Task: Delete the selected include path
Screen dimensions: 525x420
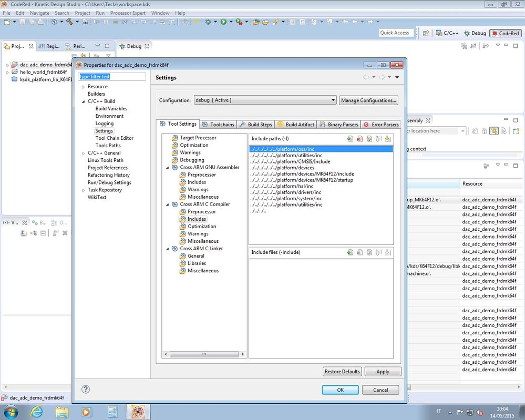Action: coord(359,139)
